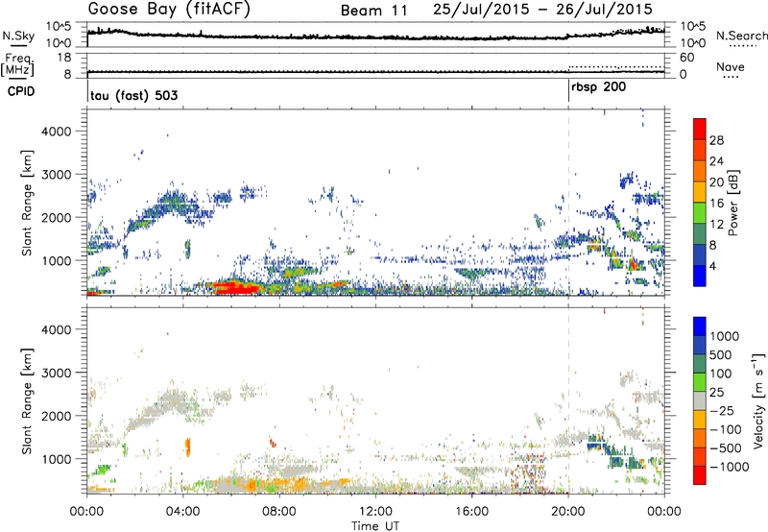768x532 pixels.
Task: Click the dashed 20:00 CPID line in power panel
Action: (x=568, y=203)
